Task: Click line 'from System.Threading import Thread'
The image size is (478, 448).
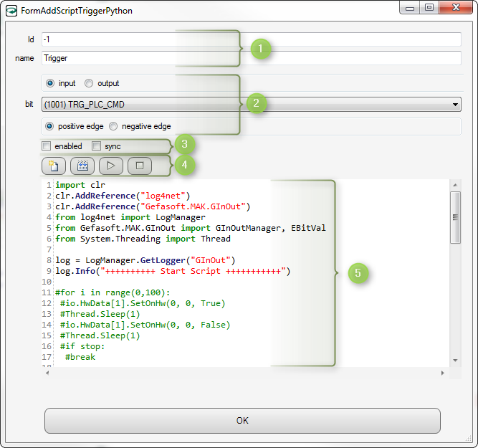Action: [143, 239]
